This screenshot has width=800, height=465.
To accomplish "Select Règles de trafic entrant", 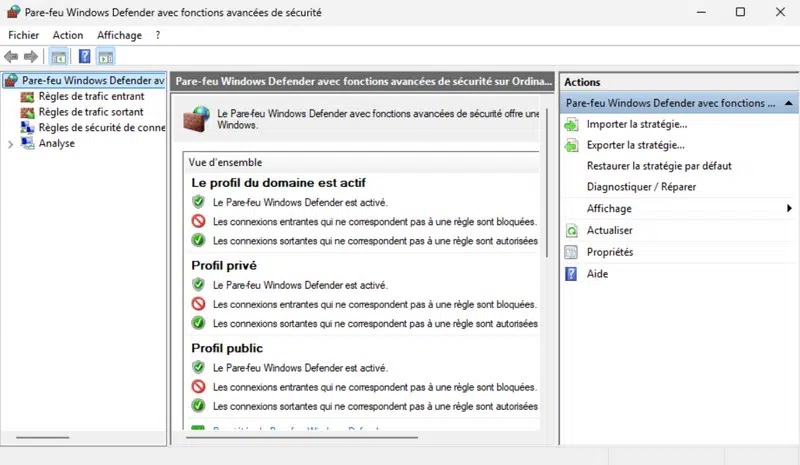I will [x=91, y=96].
